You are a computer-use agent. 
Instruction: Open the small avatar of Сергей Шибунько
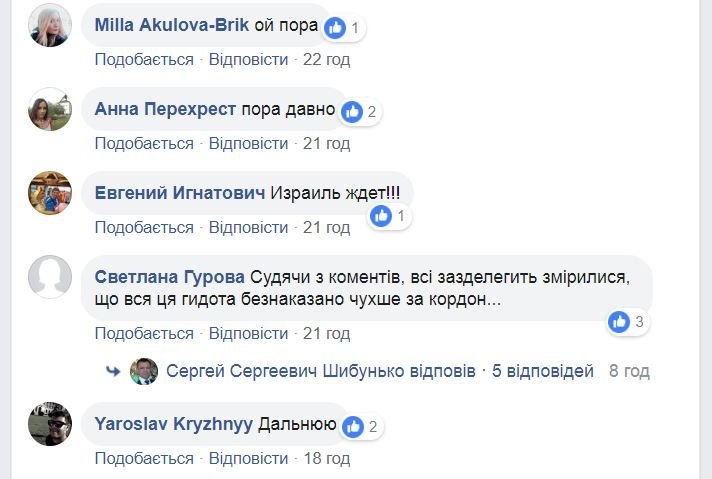click(x=144, y=371)
